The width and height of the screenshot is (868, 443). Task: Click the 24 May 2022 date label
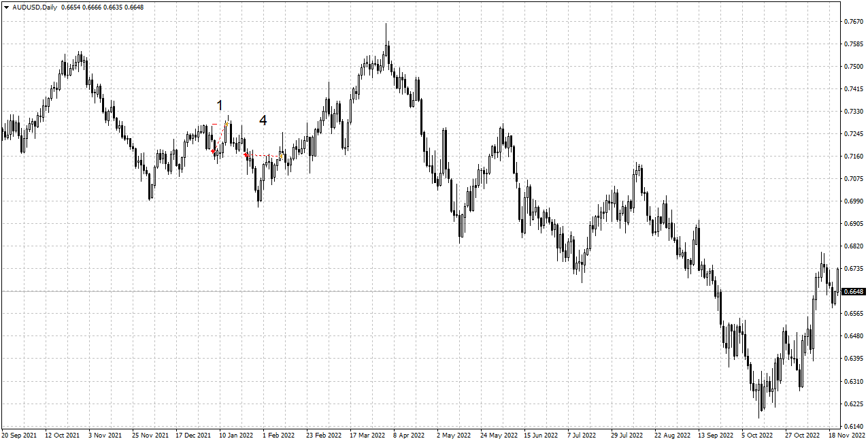click(x=498, y=434)
